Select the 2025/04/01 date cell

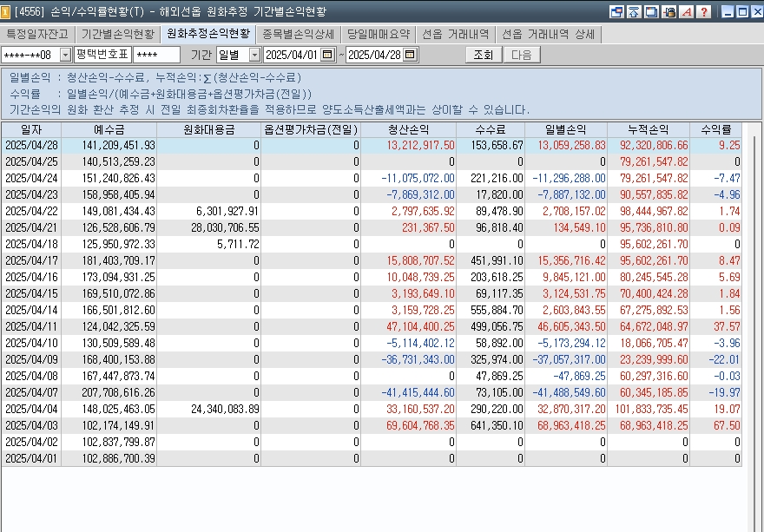[31, 458]
